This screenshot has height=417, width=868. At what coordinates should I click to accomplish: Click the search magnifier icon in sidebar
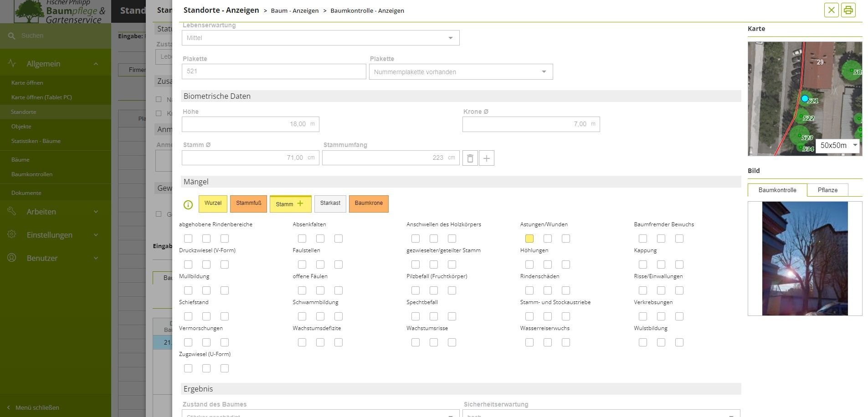click(11, 36)
